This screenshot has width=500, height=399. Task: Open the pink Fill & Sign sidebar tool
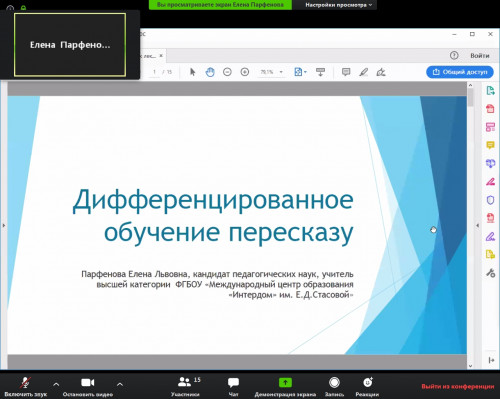click(x=490, y=182)
